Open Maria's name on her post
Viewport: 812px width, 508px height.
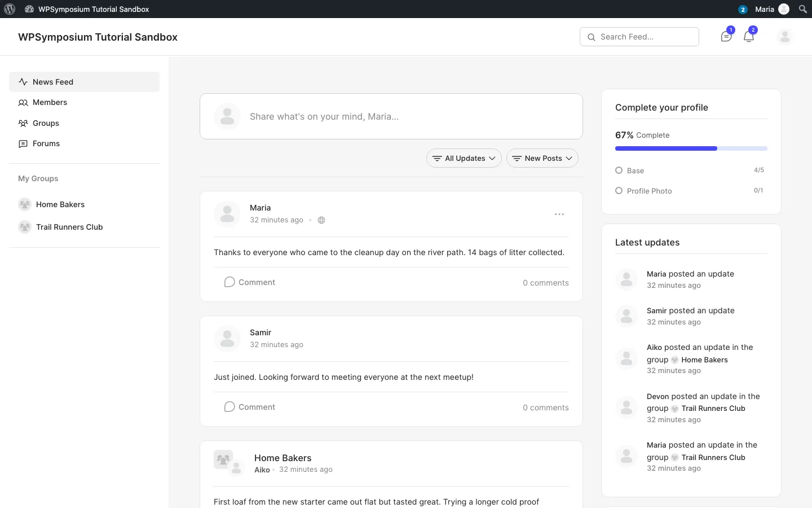pos(260,208)
